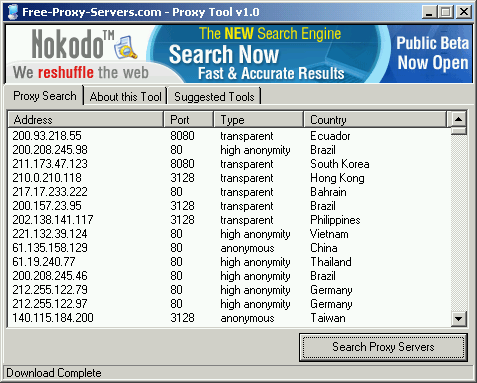The height and width of the screenshot is (383, 477).
Task: Select the Proxy Search tab
Action: pyautogui.click(x=45, y=96)
